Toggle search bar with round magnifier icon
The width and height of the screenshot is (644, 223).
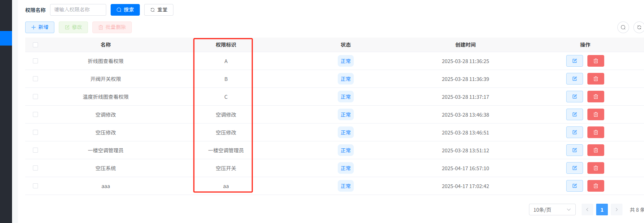pyautogui.click(x=623, y=27)
